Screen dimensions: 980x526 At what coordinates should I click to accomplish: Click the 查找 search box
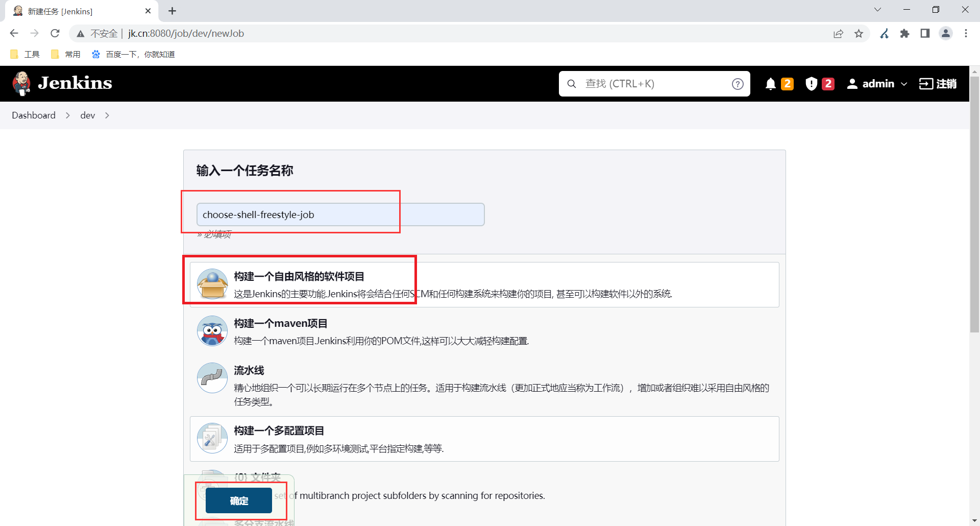click(654, 84)
